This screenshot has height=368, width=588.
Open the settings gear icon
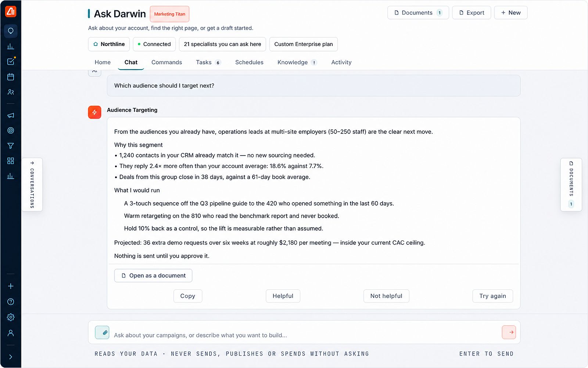click(11, 317)
